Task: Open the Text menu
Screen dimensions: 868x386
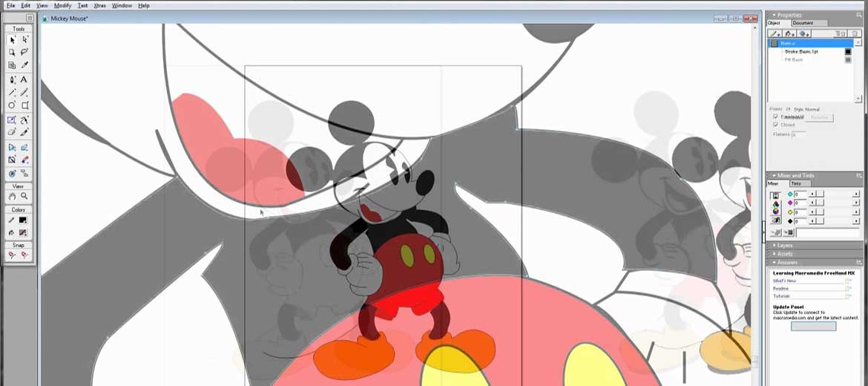Action: [x=82, y=5]
